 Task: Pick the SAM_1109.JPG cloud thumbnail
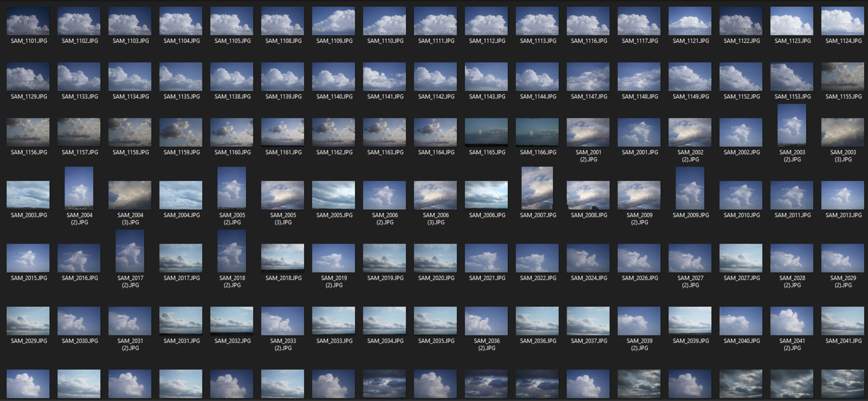click(334, 21)
